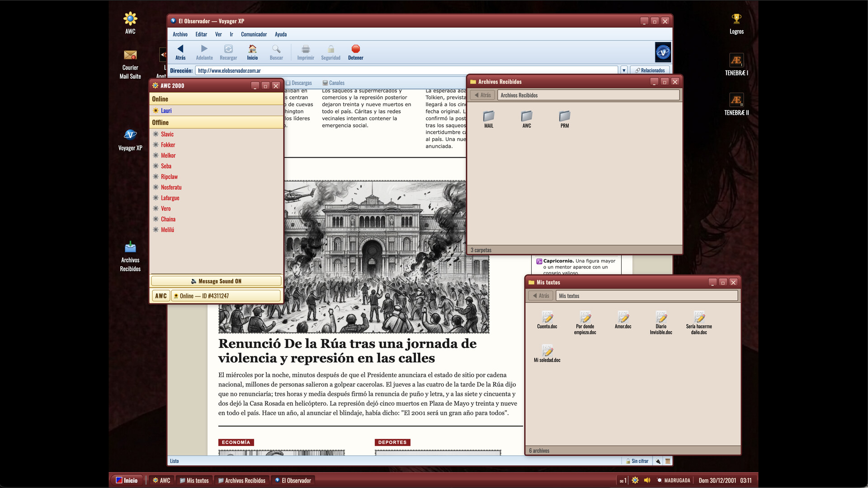Image resolution: width=868 pixels, height=488 pixels.
Task: Open the Editar menu
Action: click(x=201, y=34)
